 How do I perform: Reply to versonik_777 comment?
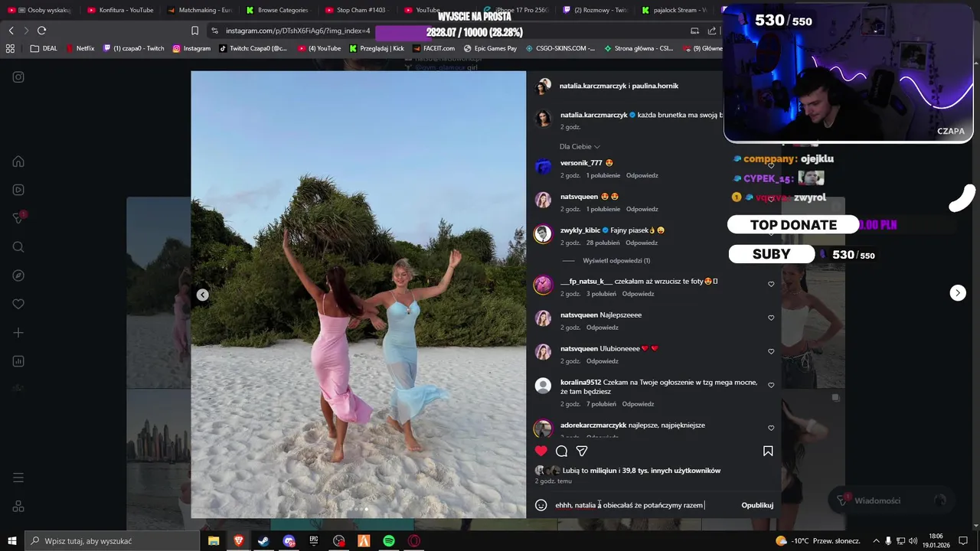click(642, 175)
